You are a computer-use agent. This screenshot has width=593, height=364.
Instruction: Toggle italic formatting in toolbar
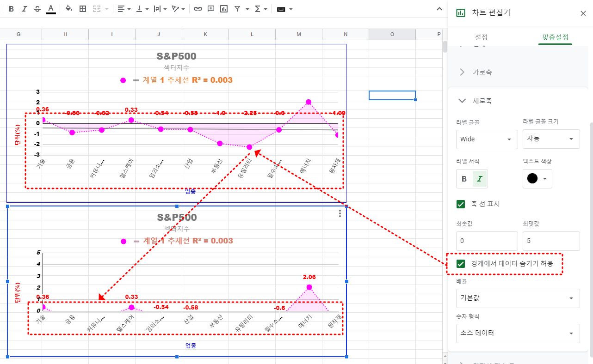[25, 9]
